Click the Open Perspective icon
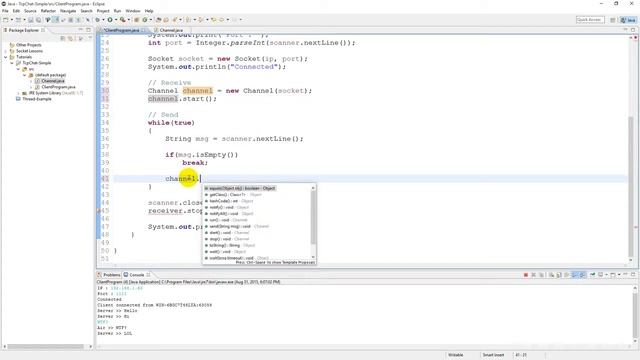 click(x=613, y=20)
